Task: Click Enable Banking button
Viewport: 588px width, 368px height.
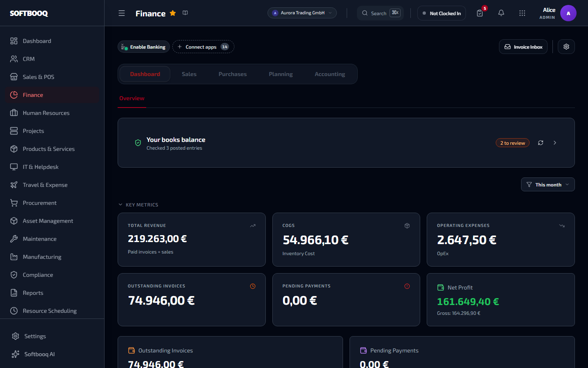Action: click(x=144, y=47)
